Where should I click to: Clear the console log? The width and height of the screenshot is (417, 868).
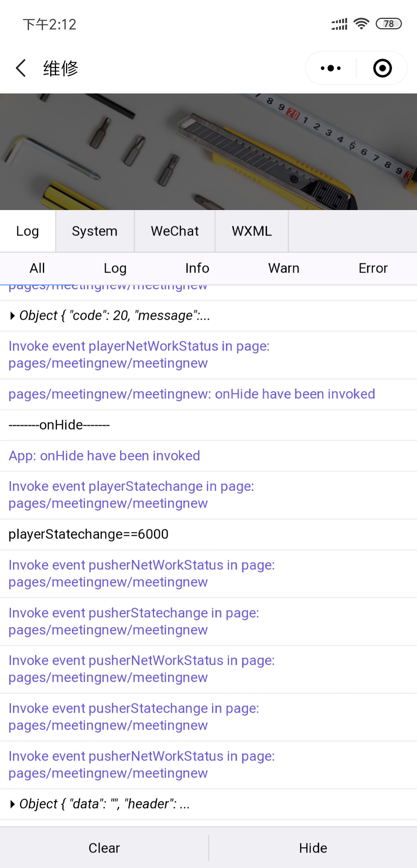click(104, 848)
